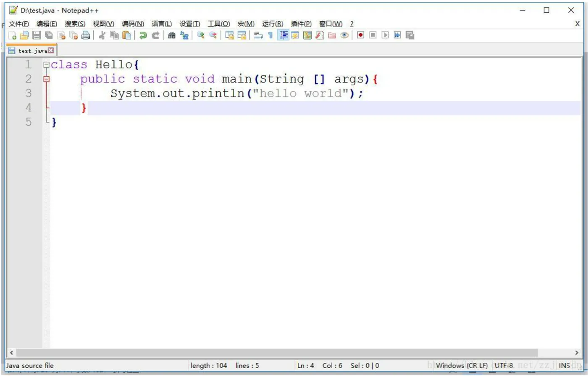The height and width of the screenshot is (377, 588).
Task: Start macro recording red dot icon
Action: (x=360, y=35)
